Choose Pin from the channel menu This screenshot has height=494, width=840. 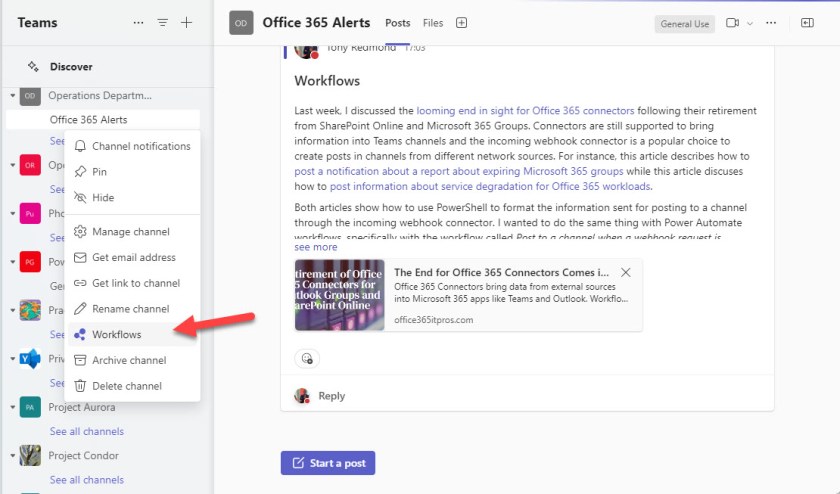[x=132, y=171]
